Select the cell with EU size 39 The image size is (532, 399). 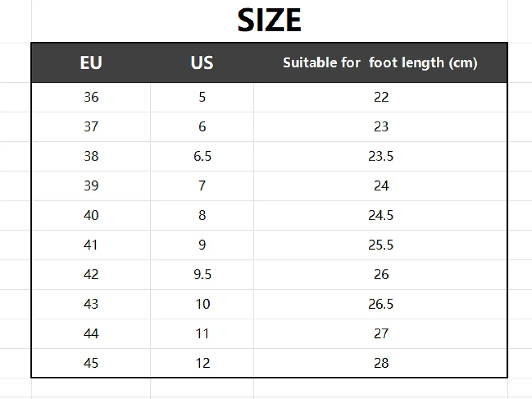(x=91, y=186)
